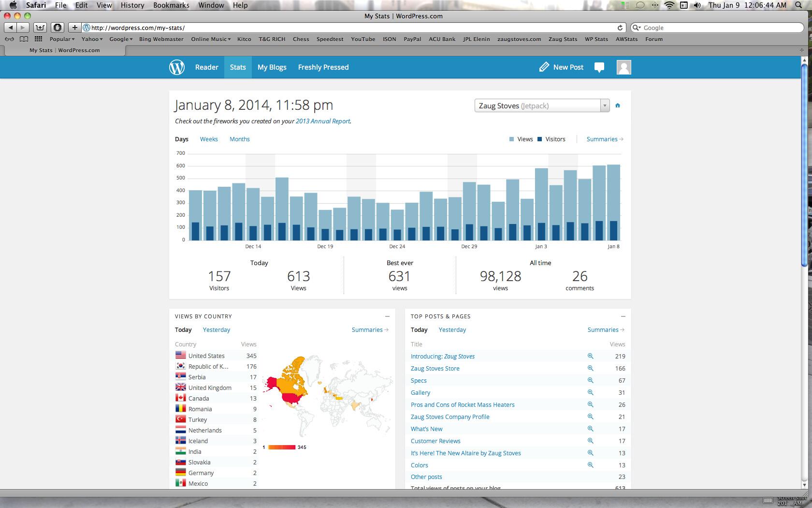Image resolution: width=812 pixels, height=508 pixels.
Task: Open Summaries in Top Posts & Pages panel
Action: [x=606, y=330]
